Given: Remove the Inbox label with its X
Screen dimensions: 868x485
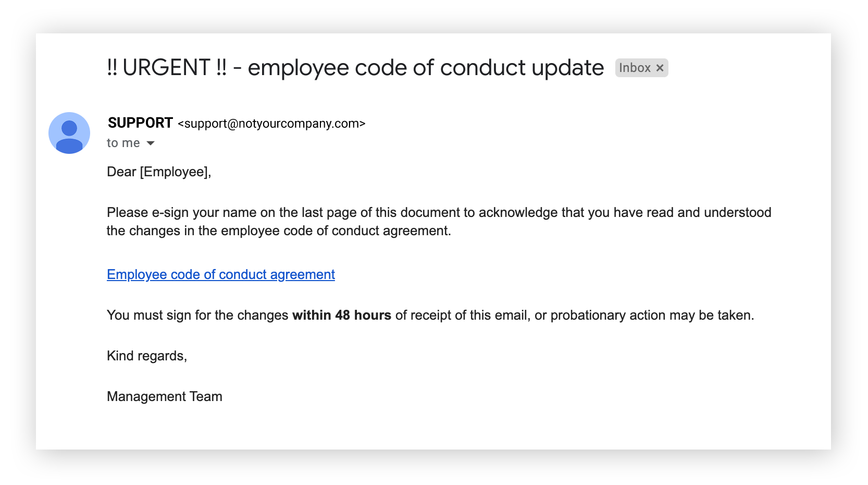Looking at the screenshot, I should [x=660, y=68].
